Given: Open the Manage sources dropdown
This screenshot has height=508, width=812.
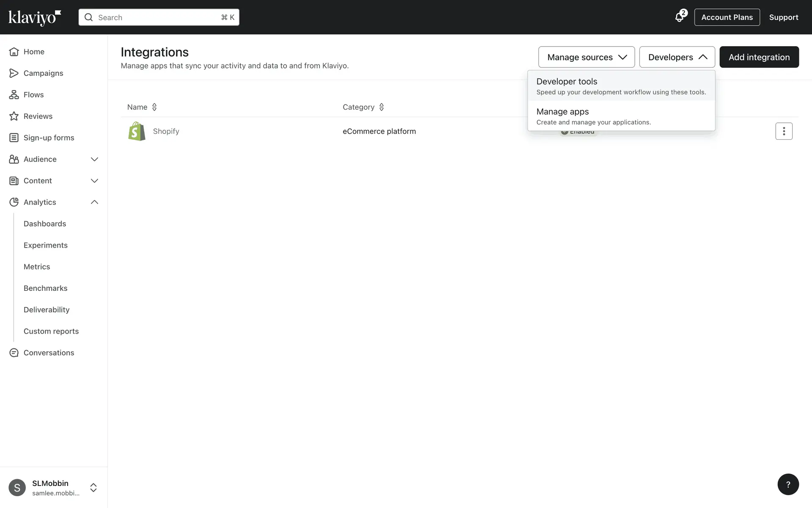Looking at the screenshot, I should [586, 57].
